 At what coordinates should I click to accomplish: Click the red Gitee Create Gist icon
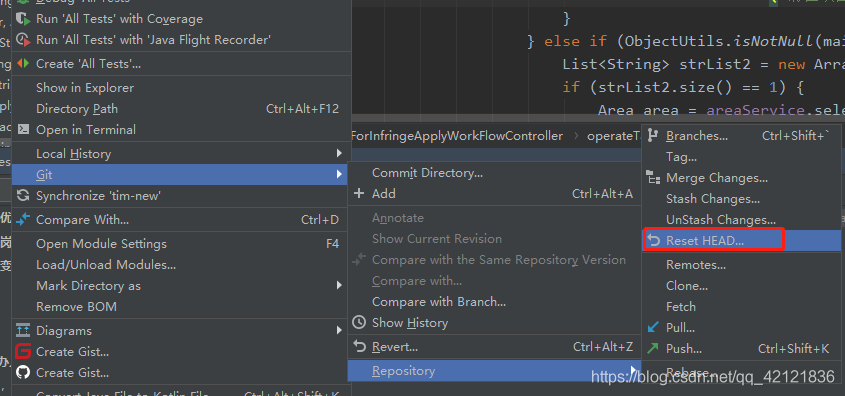[23, 351]
